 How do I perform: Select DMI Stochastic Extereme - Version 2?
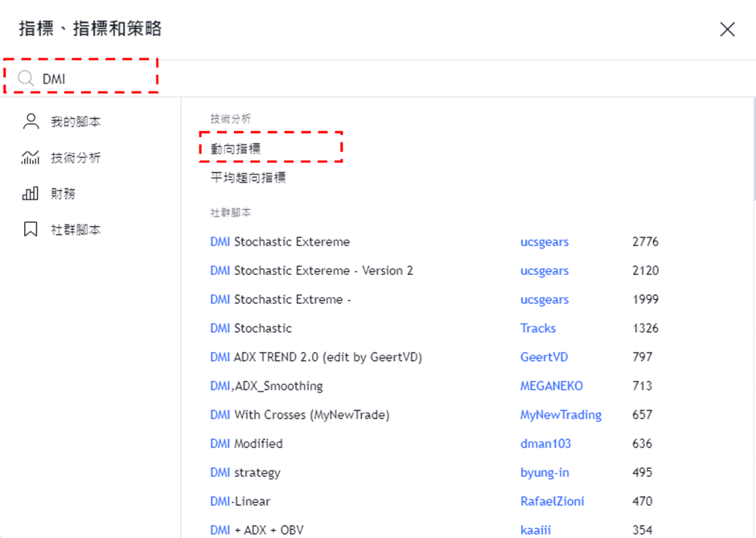tap(311, 271)
